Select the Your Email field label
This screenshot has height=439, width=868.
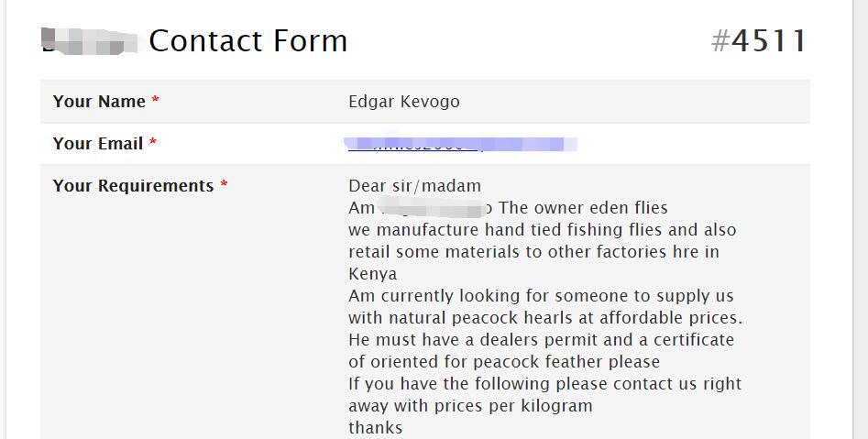click(x=98, y=143)
